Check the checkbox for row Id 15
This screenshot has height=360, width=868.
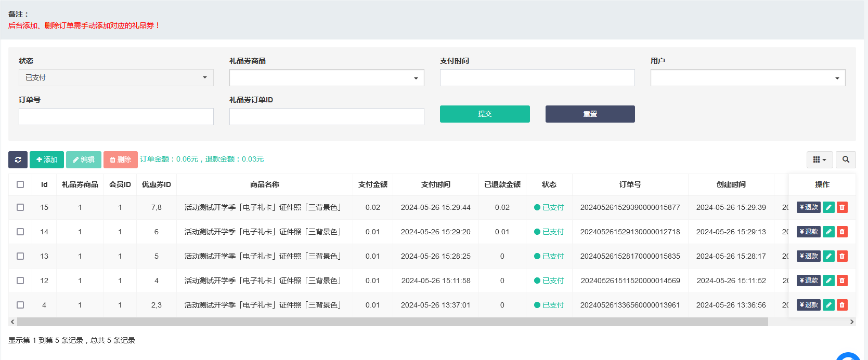point(20,207)
